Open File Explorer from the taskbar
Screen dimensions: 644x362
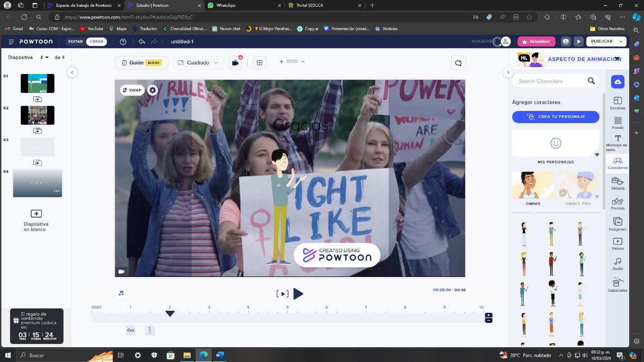coord(187,355)
